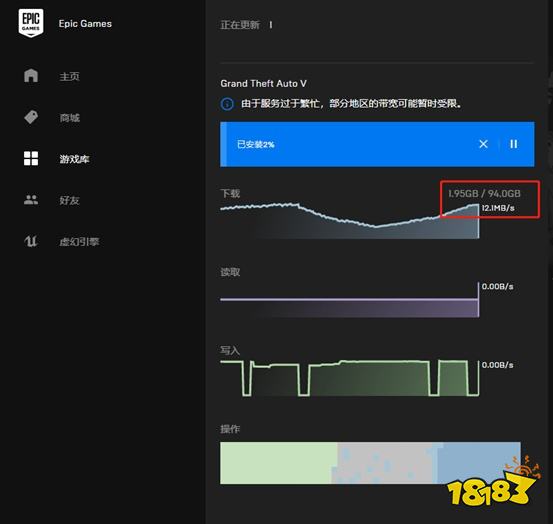Screen dimensions: 553x524
Task: Click the 已安装2% blue progress bar
Action: pos(377,144)
